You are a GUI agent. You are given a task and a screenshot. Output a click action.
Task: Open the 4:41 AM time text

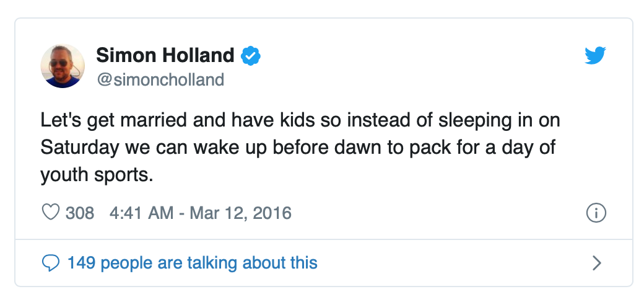[x=141, y=213]
